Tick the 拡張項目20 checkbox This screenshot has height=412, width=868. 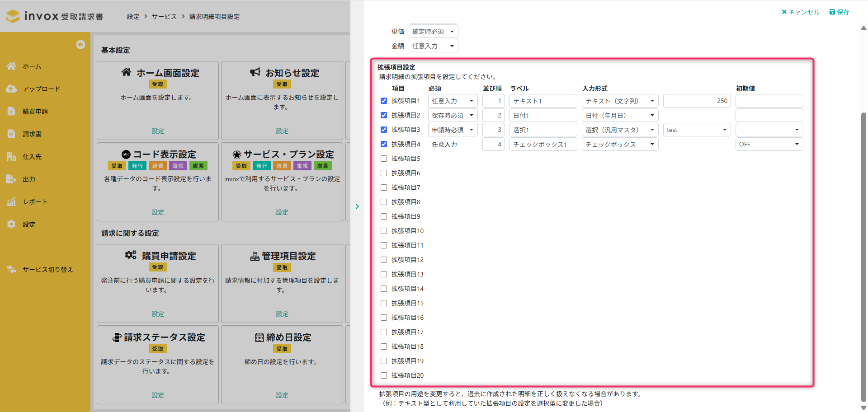tap(384, 375)
